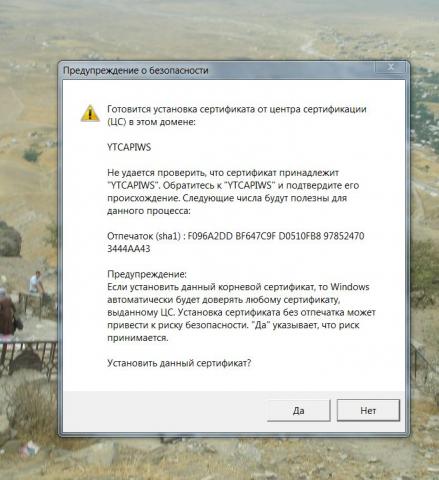The height and width of the screenshot is (480, 439).
Task: Click the Предупреждение: heading text
Action: (147, 274)
